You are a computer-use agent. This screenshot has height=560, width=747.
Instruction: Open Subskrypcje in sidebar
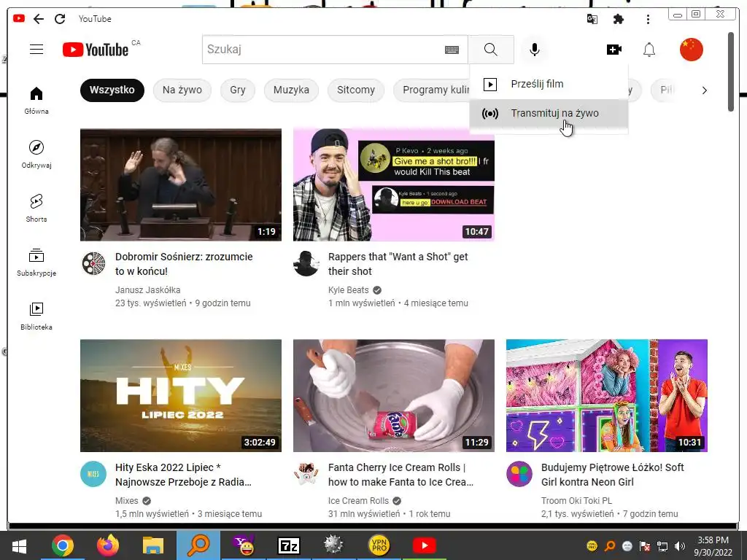point(36,262)
